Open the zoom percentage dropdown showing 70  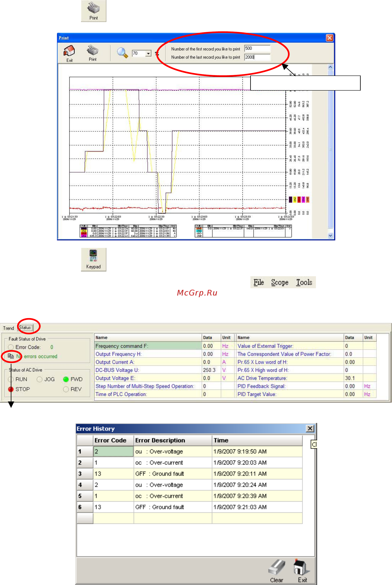(149, 53)
